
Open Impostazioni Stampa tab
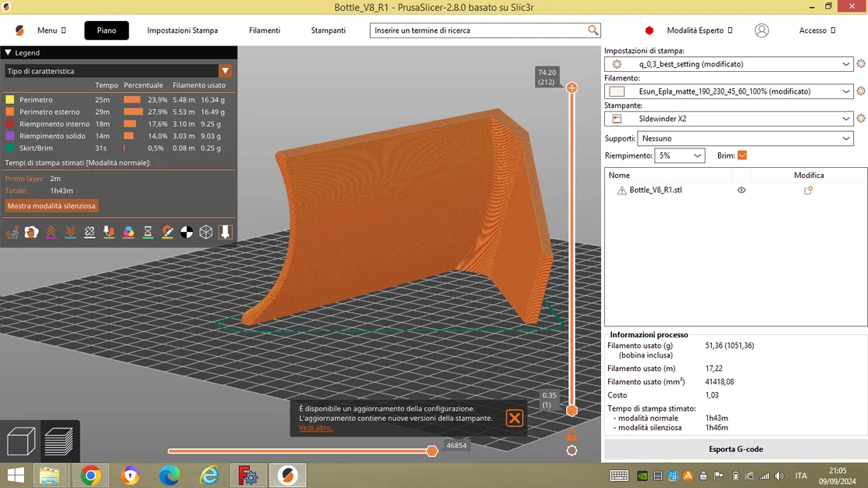pyautogui.click(x=182, y=30)
